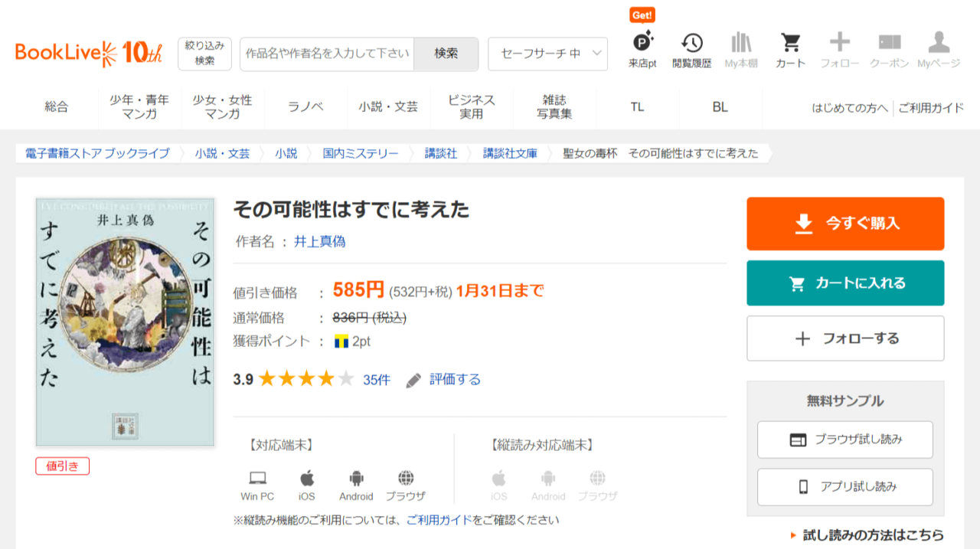Click the フォロー plus icon in header
The height and width of the screenshot is (549, 980).
839,42
